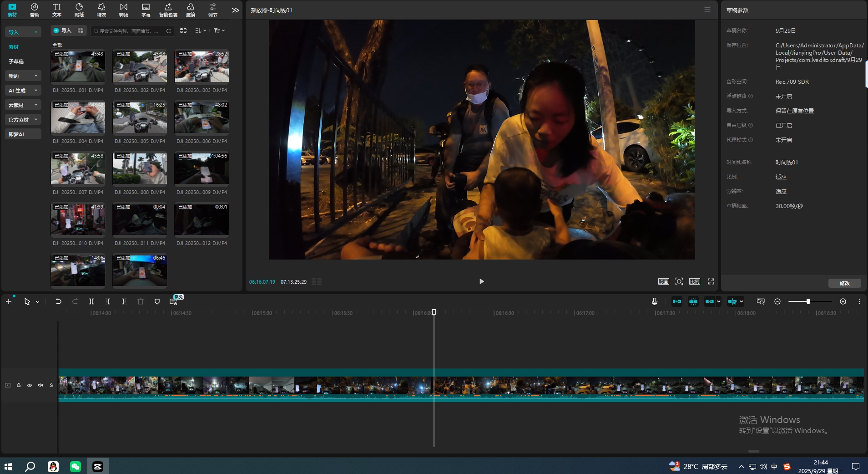This screenshot has height=474, width=868.
Task: Enter fullscreen preview in the player
Action: (711, 281)
